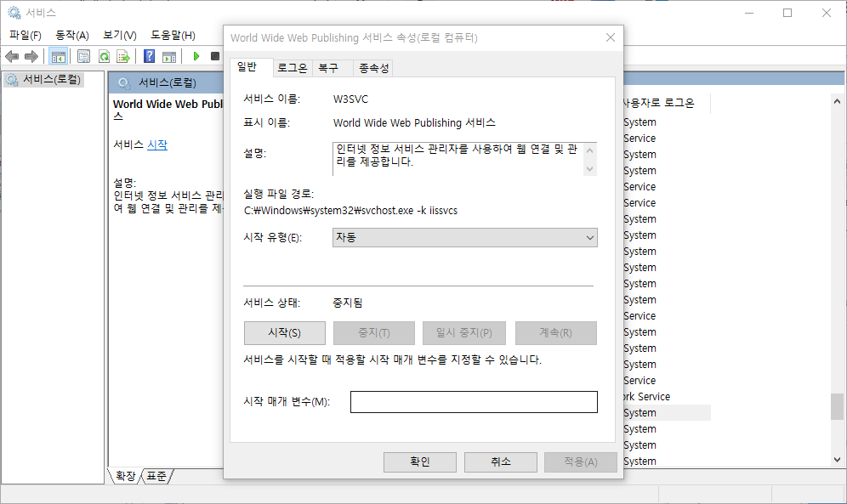Toggle the show/hide console tree icon
Image resolution: width=847 pixels, height=504 pixels.
[59, 56]
